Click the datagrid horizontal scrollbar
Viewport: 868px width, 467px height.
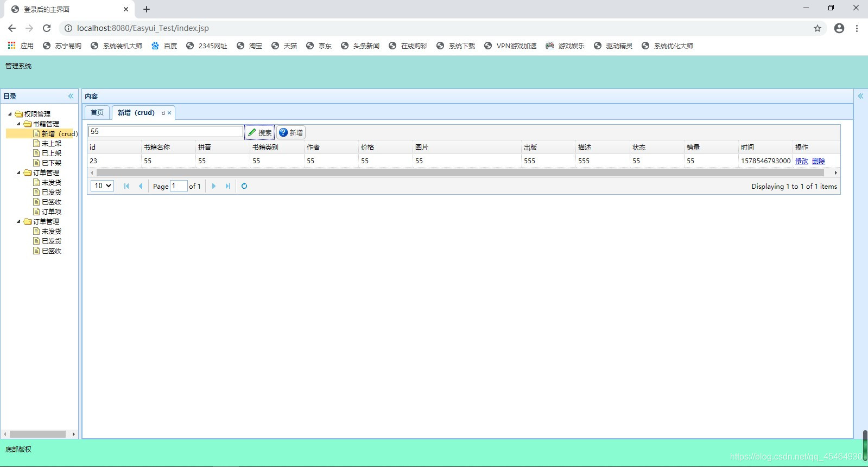tap(460, 172)
